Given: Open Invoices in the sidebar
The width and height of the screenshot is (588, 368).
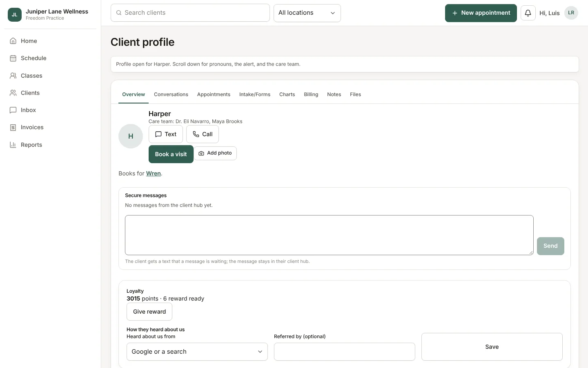Looking at the screenshot, I should point(50,128).
